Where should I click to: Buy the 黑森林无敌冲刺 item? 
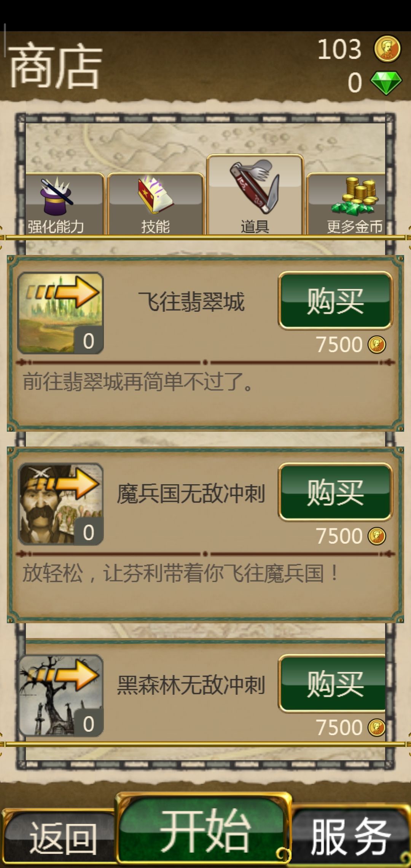coord(333,684)
